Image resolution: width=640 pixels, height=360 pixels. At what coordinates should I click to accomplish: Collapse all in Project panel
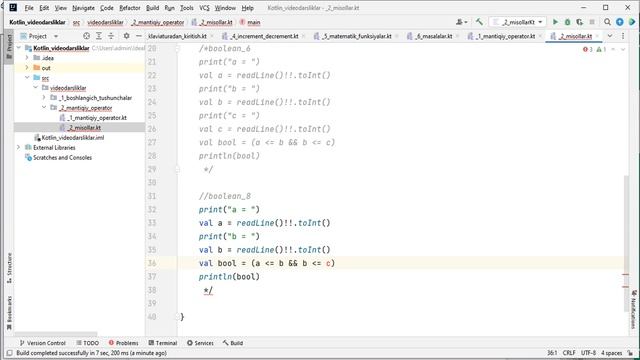click(x=111, y=36)
